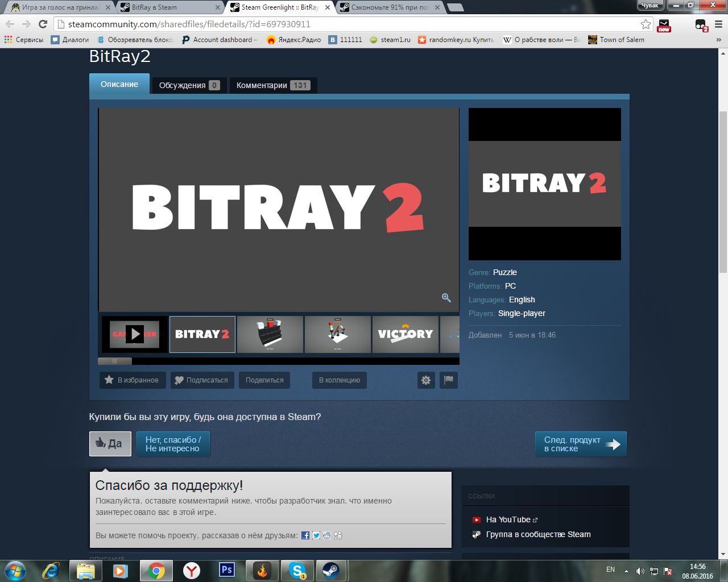
Task: Launch Internet Explorer from taskbar
Action: [51, 571]
